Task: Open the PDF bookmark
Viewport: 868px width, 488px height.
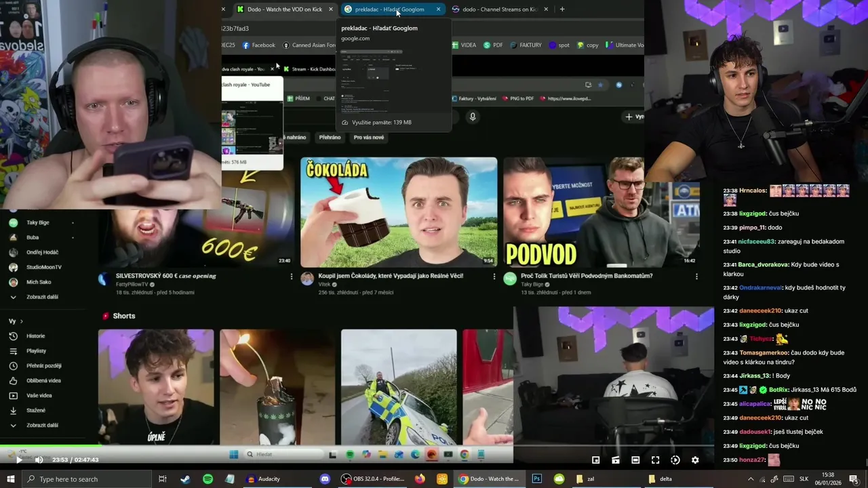Action: [x=493, y=45]
